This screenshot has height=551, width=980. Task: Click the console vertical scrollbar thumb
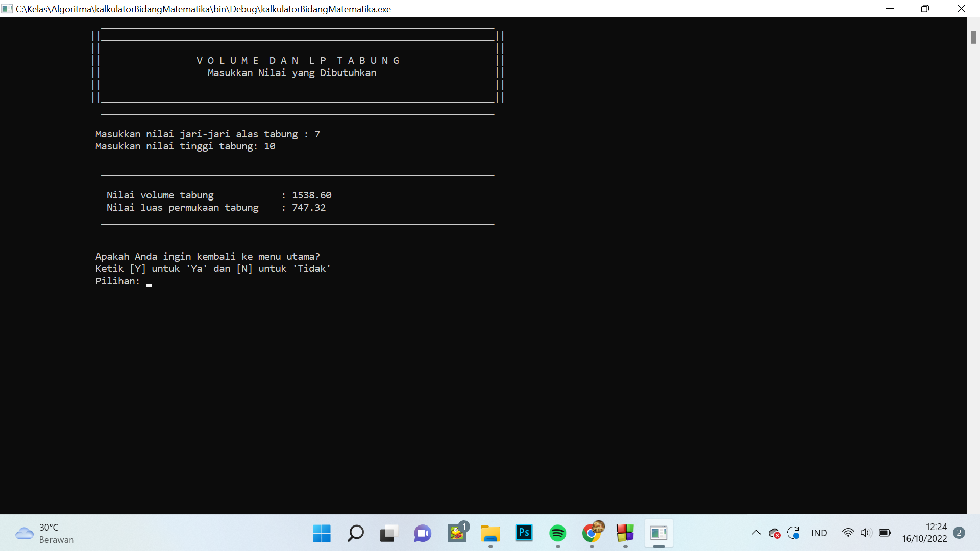(973, 37)
